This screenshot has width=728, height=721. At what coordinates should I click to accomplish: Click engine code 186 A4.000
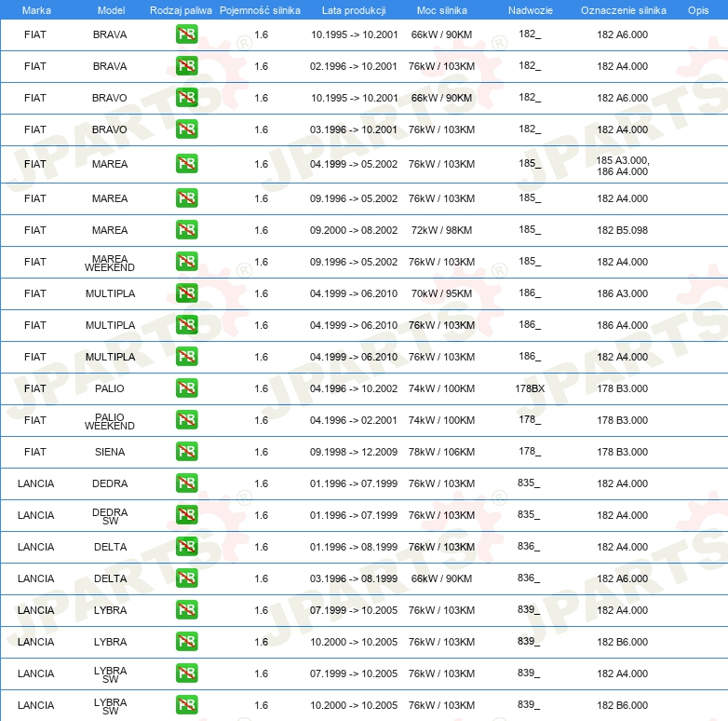click(622, 325)
